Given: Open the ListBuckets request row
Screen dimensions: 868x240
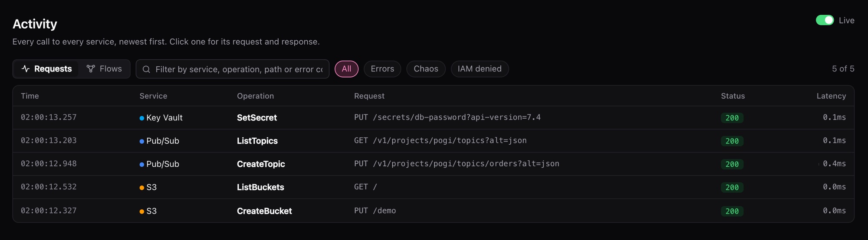Looking at the screenshot, I should click(x=433, y=187).
